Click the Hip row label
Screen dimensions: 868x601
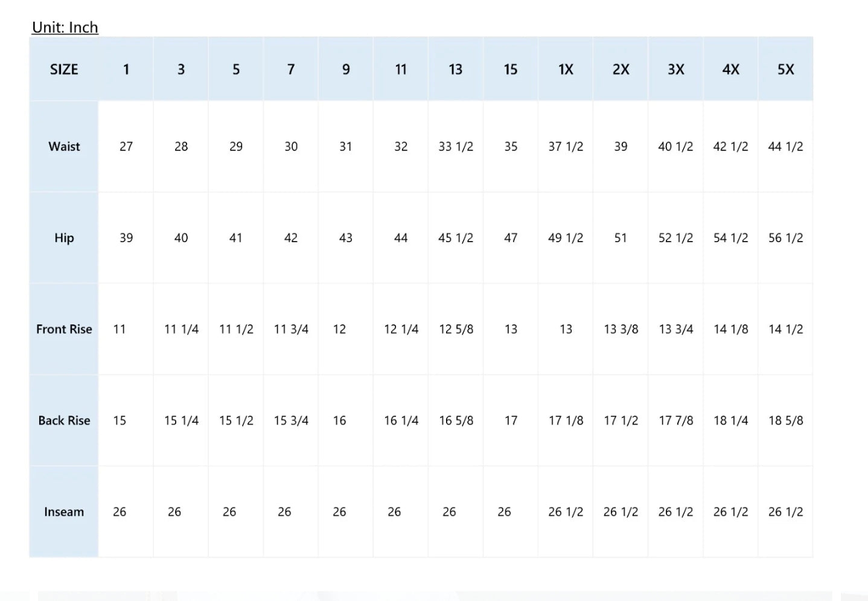click(x=64, y=238)
